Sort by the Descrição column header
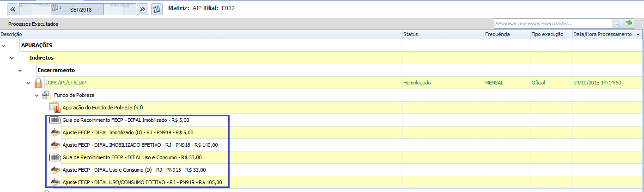644x192 pixels. point(200,35)
